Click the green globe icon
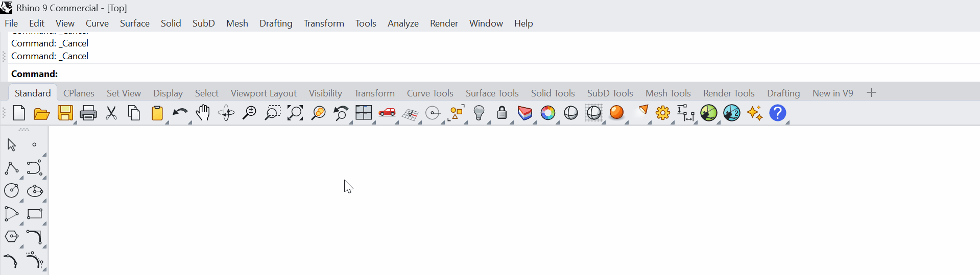Screen dimensions: 980x275 [709, 113]
